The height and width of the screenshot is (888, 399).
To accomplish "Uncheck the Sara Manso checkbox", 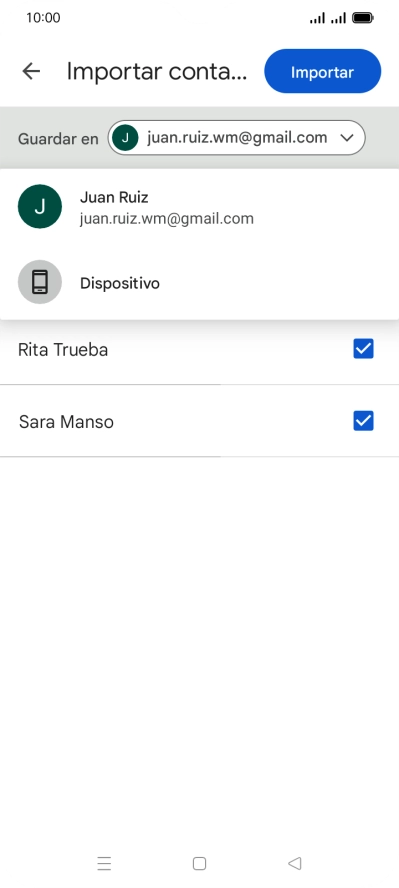I will click(363, 421).
